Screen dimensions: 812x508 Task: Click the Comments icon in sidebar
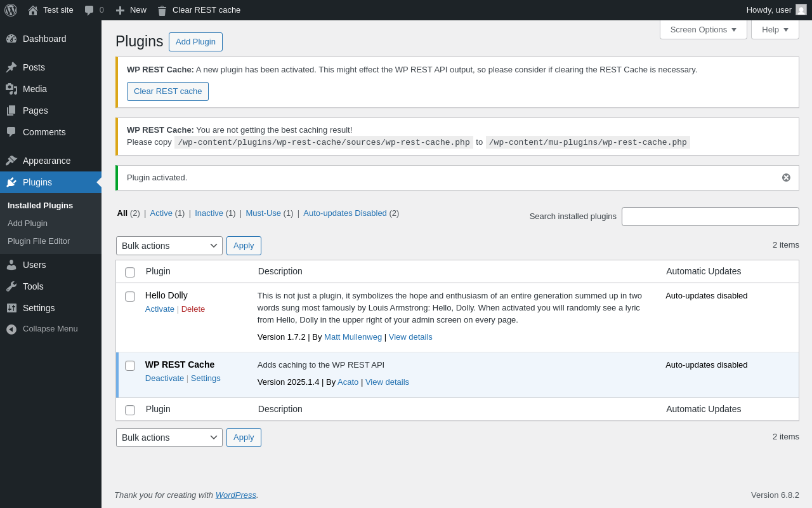tap(11, 132)
